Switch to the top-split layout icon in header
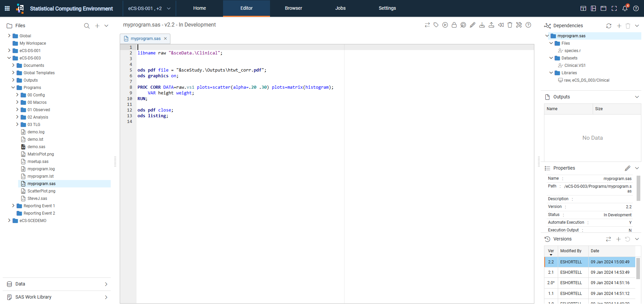The width and height of the screenshot is (644, 306). (x=583, y=8)
